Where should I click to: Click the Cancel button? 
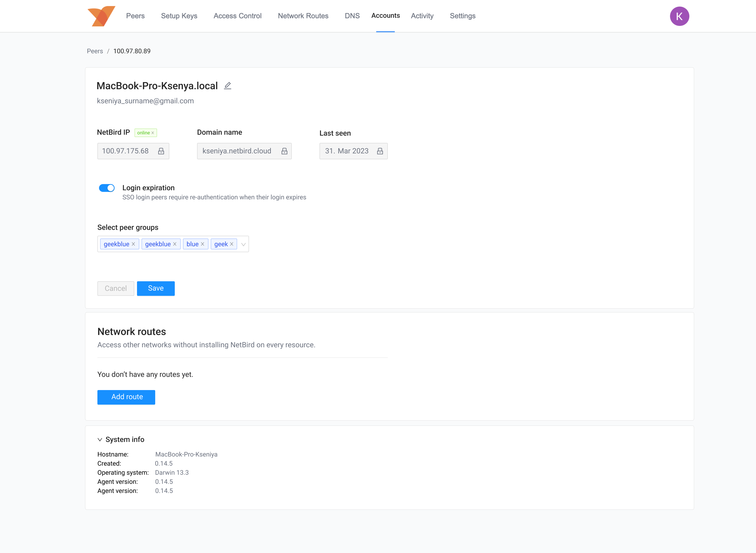pyautogui.click(x=115, y=288)
